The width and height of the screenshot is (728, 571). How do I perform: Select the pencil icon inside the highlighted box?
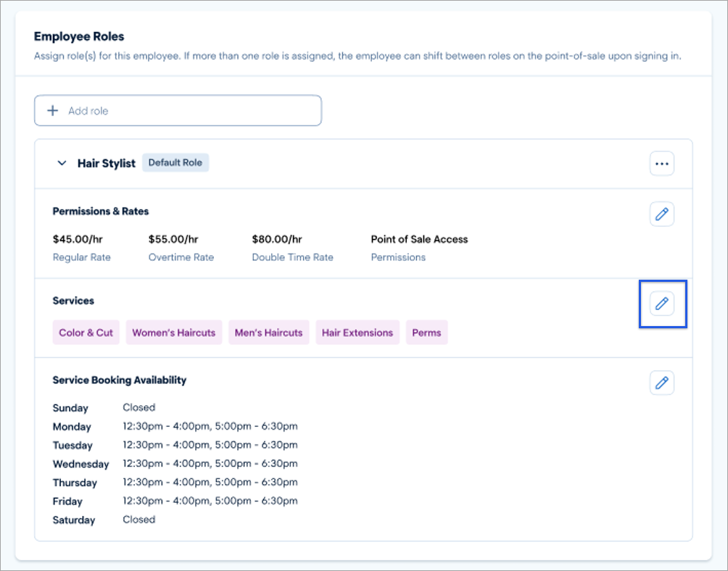point(662,305)
